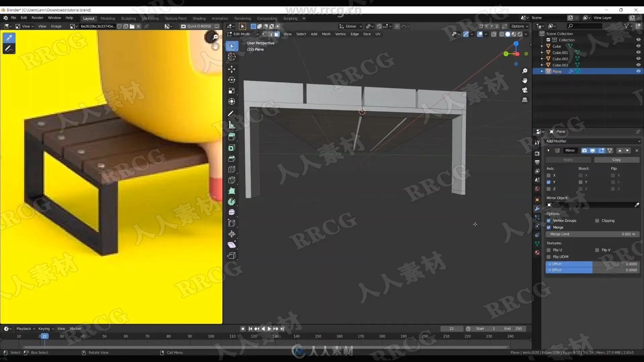Click the Merge Limit value slider
The image size is (644, 362).
click(x=592, y=234)
